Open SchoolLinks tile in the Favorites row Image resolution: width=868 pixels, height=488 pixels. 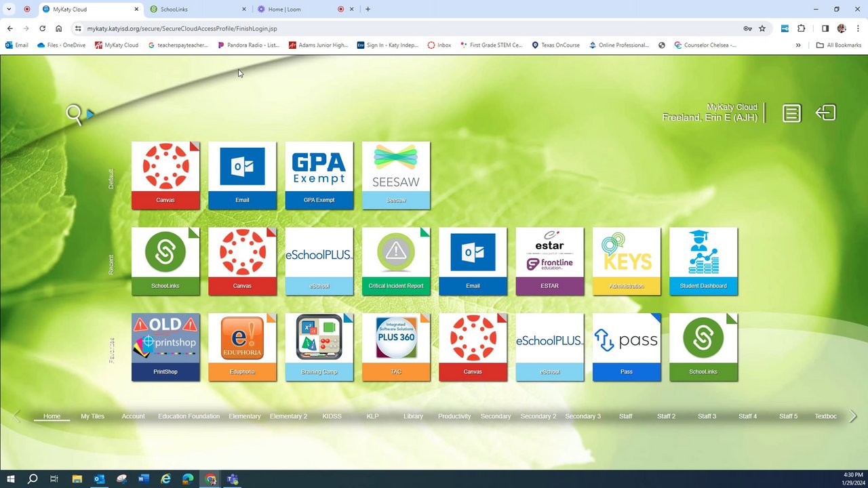tap(703, 347)
